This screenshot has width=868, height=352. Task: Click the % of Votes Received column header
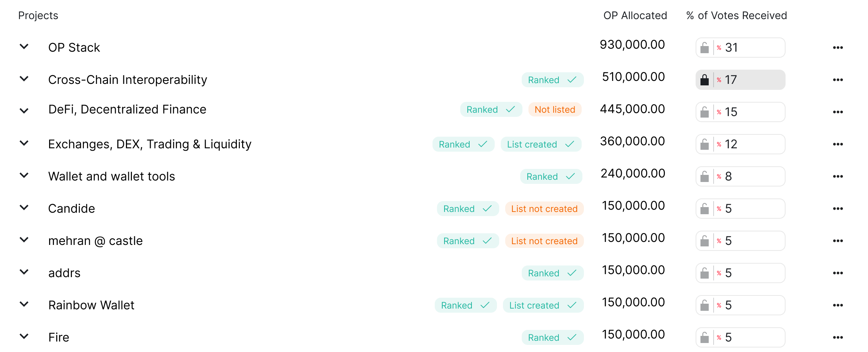(736, 15)
